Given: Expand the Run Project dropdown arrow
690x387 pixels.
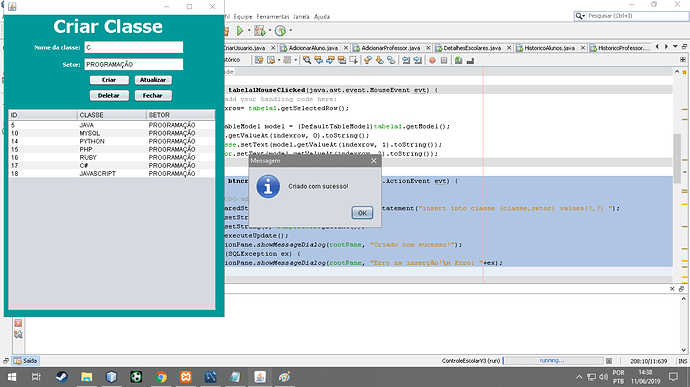Looking at the screenshot, I should (x=249, y=30).
